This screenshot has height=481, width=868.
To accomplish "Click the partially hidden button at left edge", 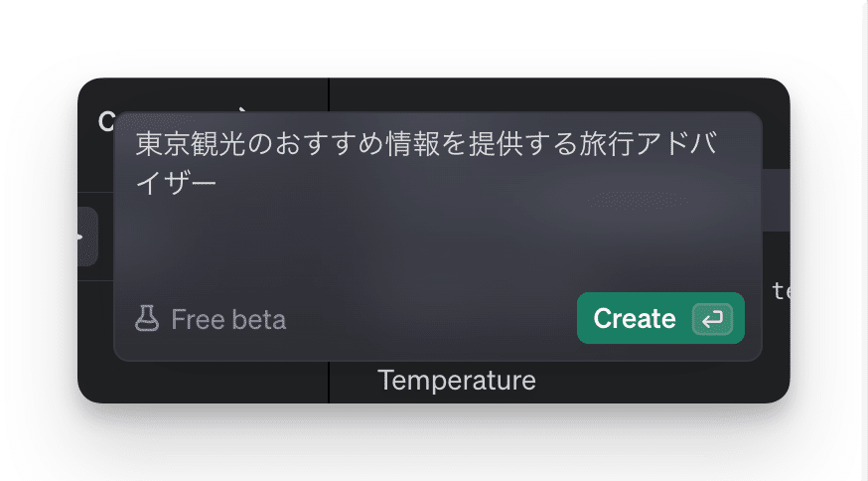I will click(87, 237).
